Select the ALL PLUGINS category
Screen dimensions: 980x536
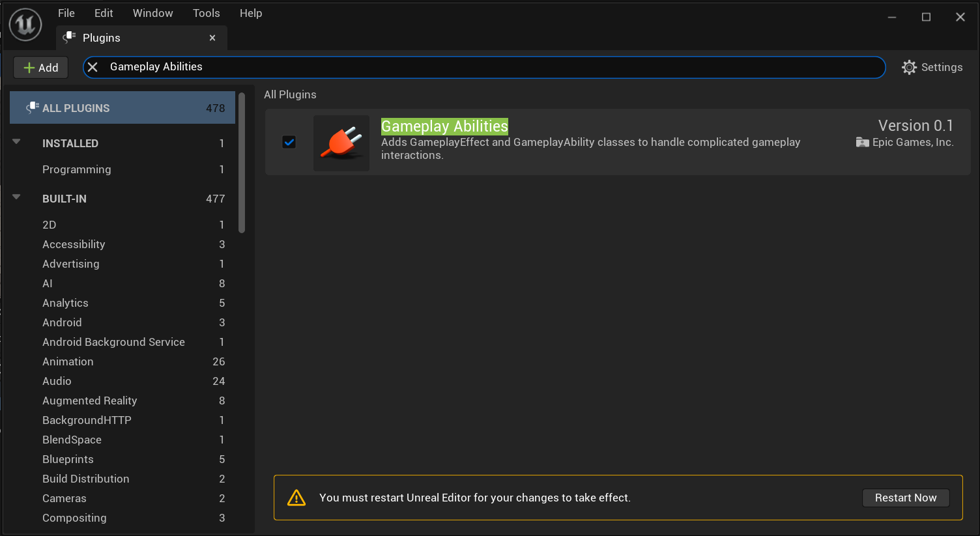[x=122, y=108]
